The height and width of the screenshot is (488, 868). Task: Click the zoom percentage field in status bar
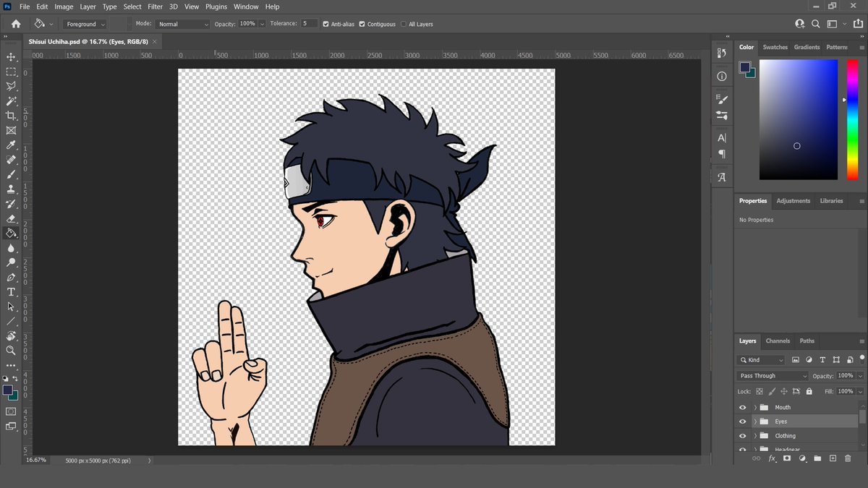(36, 460)
